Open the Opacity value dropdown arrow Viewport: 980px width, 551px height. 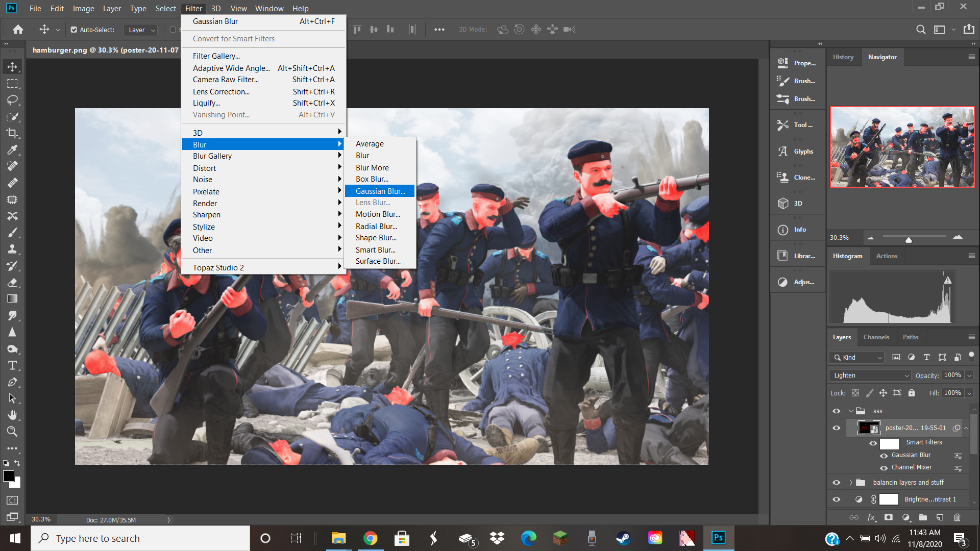pyautogui.click(x=969, y=375)
